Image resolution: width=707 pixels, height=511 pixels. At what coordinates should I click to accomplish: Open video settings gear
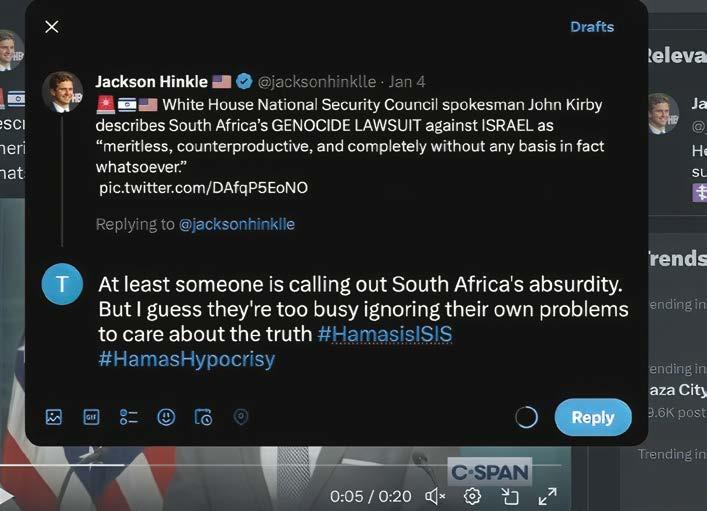click(x=472, y=497)
